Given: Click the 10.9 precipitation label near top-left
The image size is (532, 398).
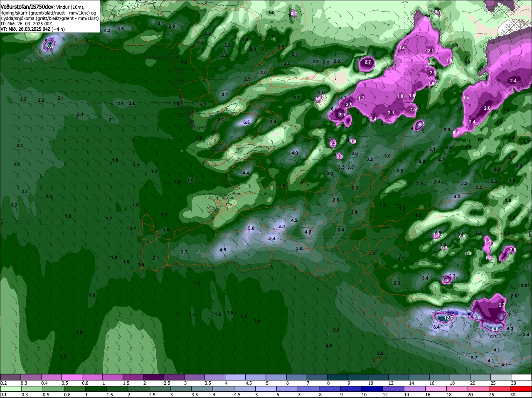Looking at the screenshot, I should 49,46.
